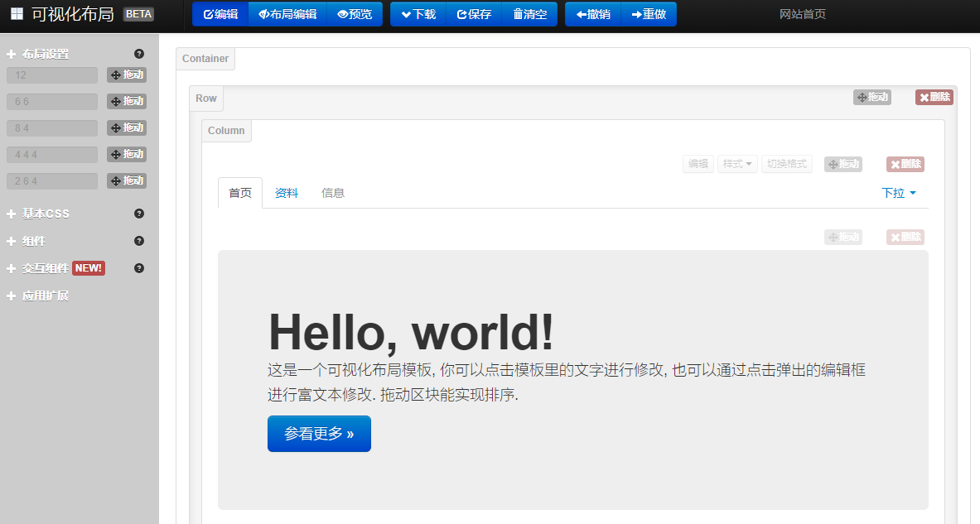
Task: Click the 拖动 handle for the 8 4 layout
Action: 127,127
